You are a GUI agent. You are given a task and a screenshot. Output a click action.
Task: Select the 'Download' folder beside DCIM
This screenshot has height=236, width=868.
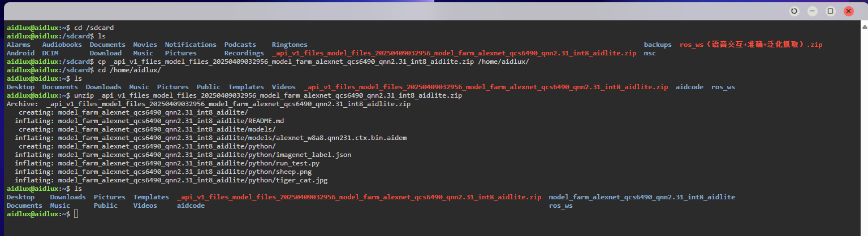tap(106, 53)
